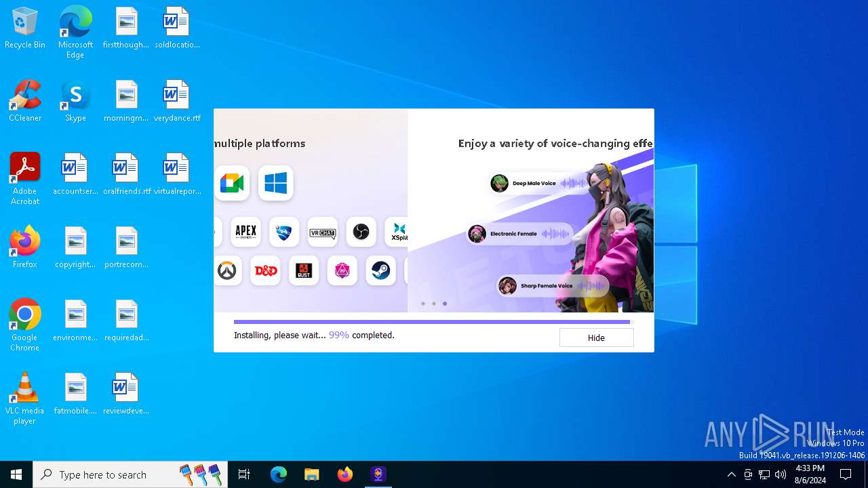
Task: Open the taskbar clock and date
Action: [x=810, y=474]
